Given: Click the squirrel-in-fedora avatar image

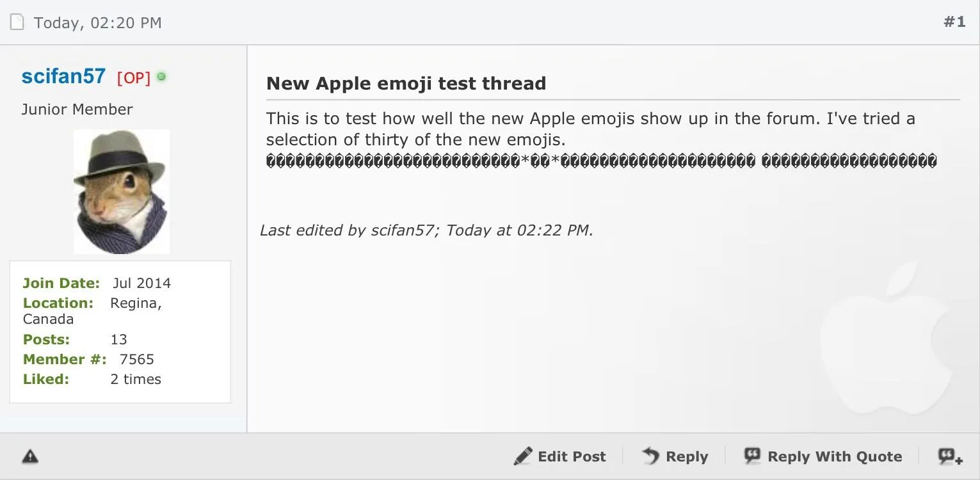Looking at the screenshot, I should [122, 191].
